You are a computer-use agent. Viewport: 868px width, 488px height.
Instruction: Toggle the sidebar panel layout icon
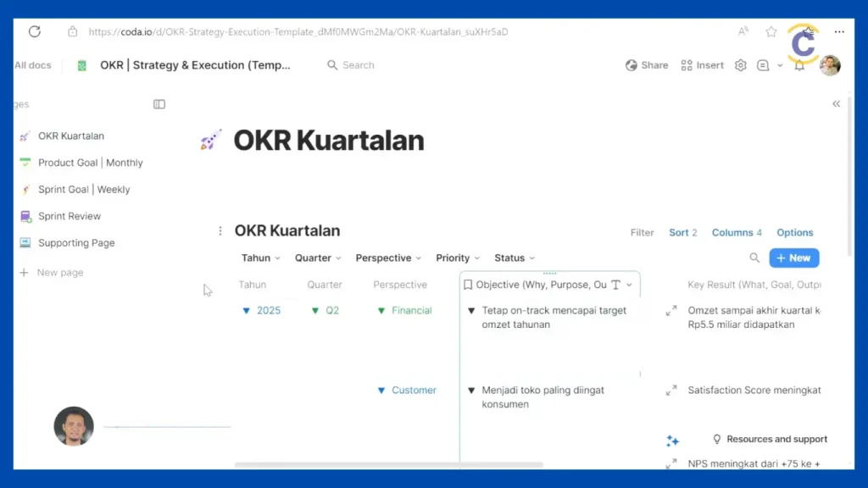pyautogui.click(x=159, y=104)
